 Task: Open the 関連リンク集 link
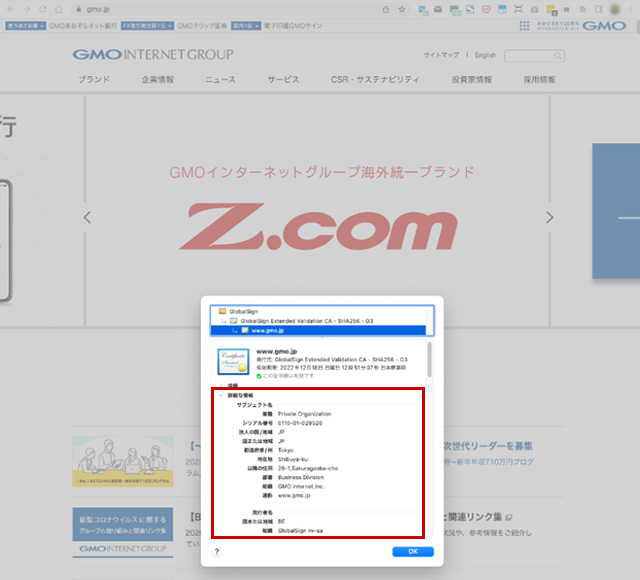coord(475,517)
